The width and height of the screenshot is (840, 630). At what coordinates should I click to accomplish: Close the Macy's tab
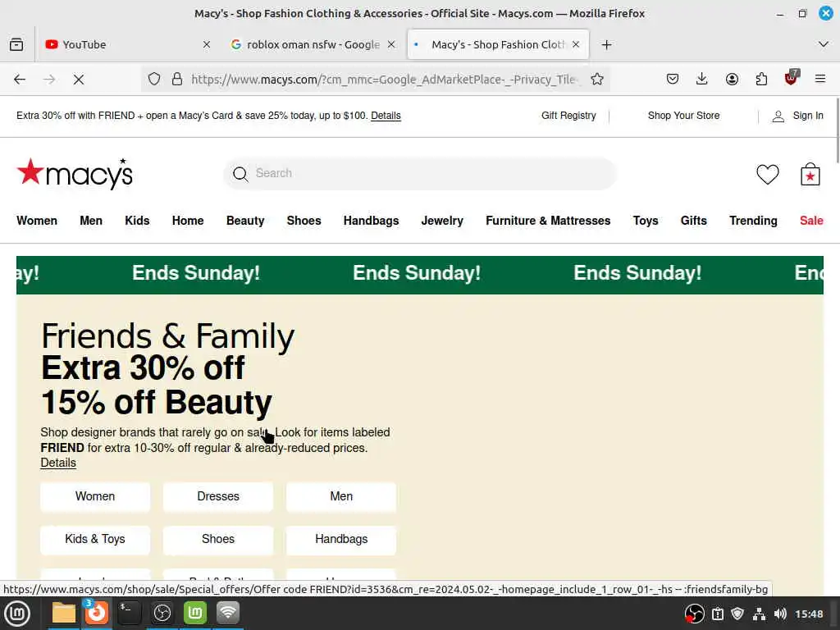click(576, 44)
